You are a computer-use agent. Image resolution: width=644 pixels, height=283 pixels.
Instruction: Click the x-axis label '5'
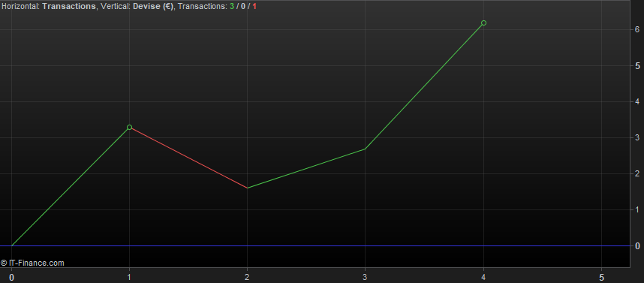coord(601,277)
